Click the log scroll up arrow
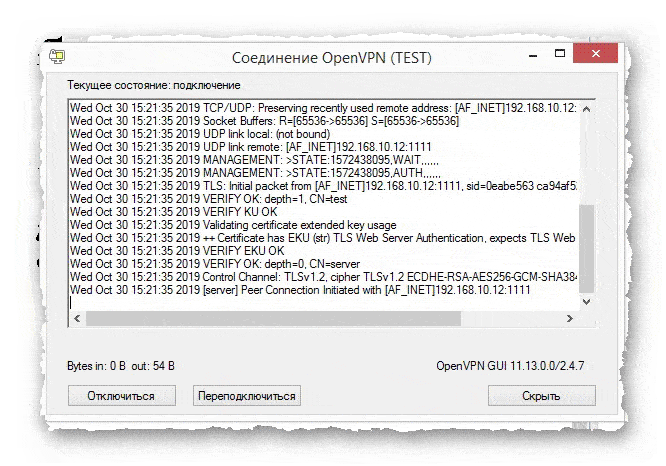This screenshot has width=666, height=466. (x=587, y=109)
